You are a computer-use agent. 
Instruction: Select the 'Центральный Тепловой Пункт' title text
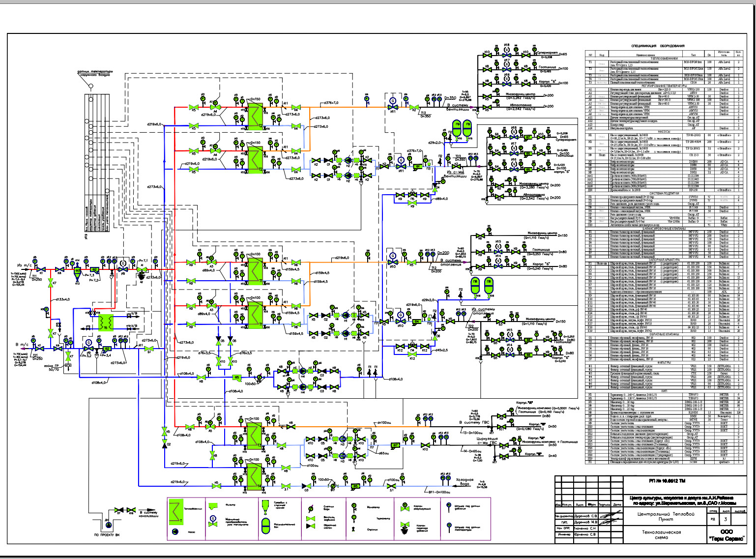click(665, 516)
